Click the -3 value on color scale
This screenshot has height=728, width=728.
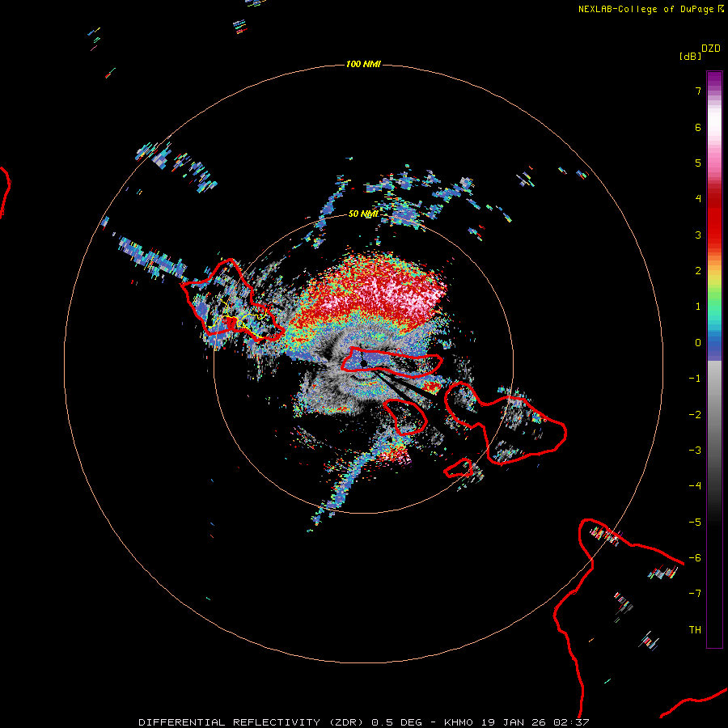coord(695,451)
